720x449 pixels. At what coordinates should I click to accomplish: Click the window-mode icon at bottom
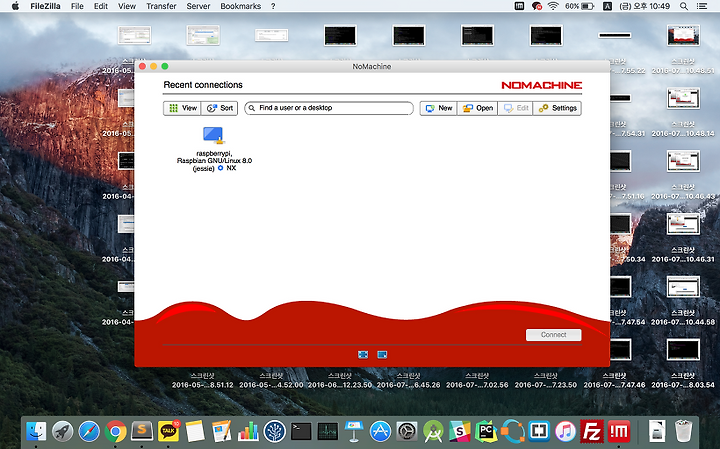coord(382,354)
